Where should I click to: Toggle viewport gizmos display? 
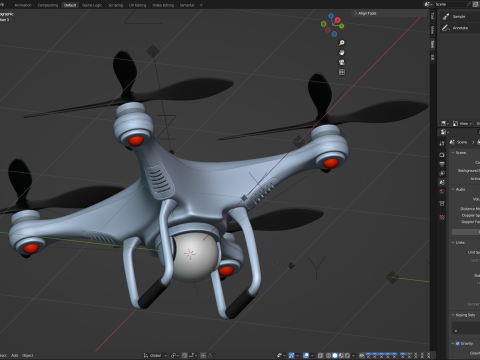(291, 355)
